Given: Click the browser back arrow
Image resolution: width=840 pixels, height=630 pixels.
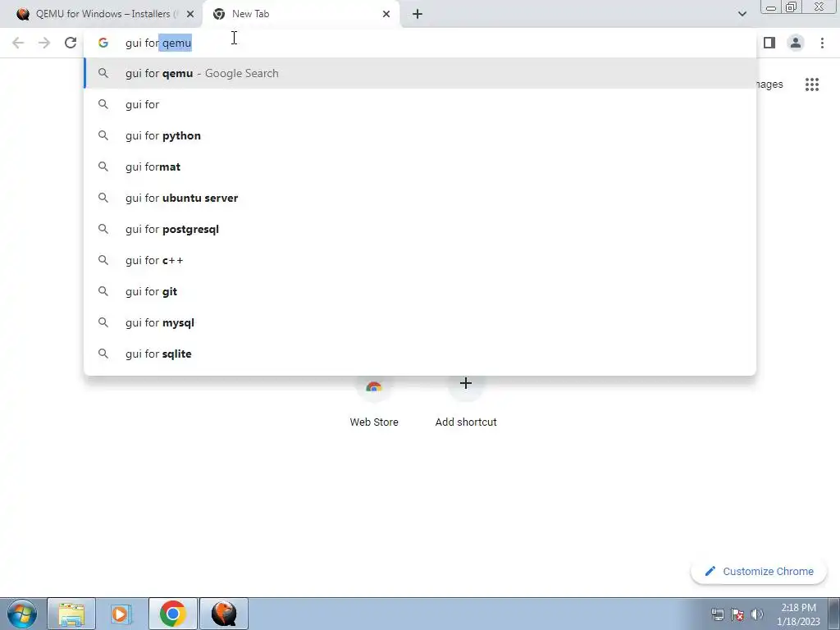Looking at the screenshot, I should (x=18, y=43).
